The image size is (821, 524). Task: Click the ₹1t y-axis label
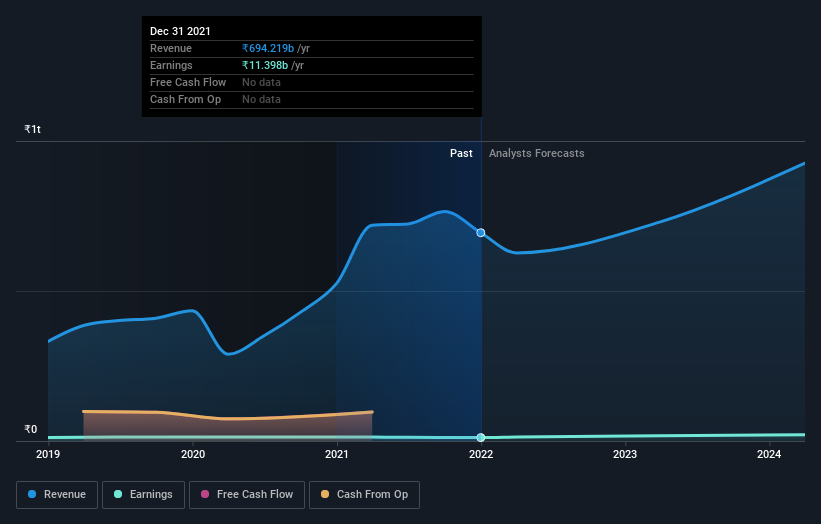pyautogui.click(x=33, y=129)
